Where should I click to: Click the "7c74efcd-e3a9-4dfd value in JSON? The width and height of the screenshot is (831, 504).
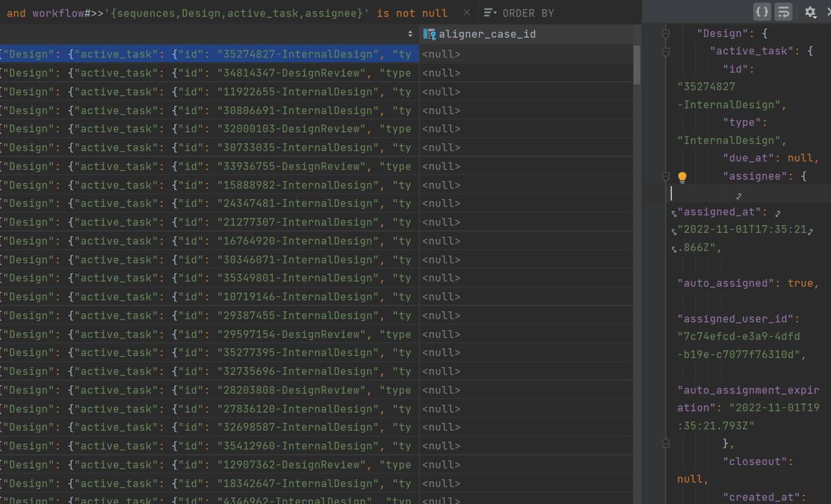point(739,337)
